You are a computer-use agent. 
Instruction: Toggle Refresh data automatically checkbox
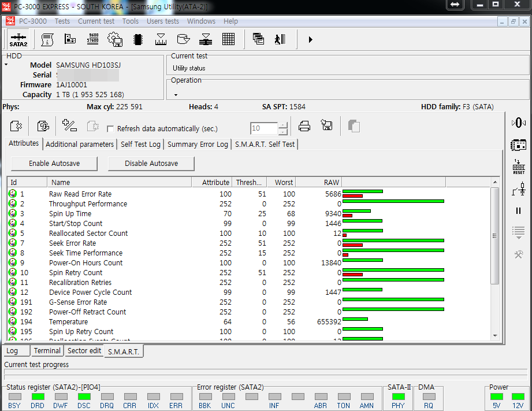tap(110, 129)
